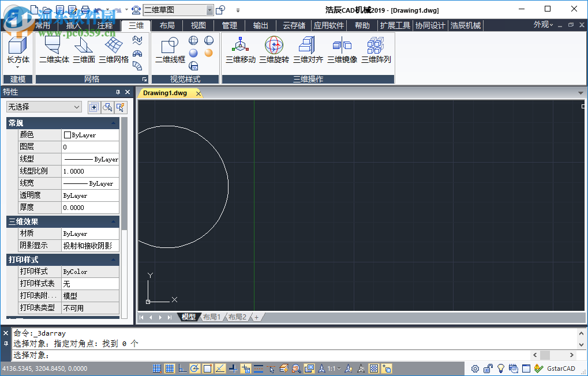The height and width of the screenshot is (376, 588).
Task: Switch to the 布局1 layout tab
Action: pos(212,317)
